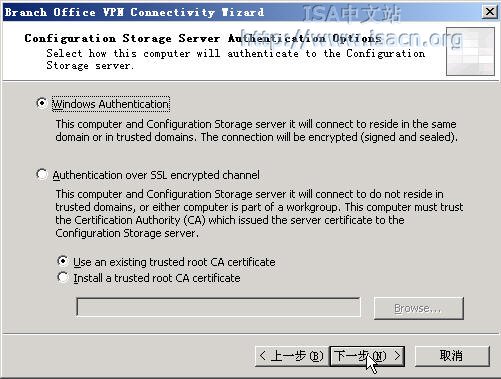Close the Branch Office VPN Connectivity Wizard window
Image resolution: width=501 pixels, height=379 pixels.
coord(490,12)
